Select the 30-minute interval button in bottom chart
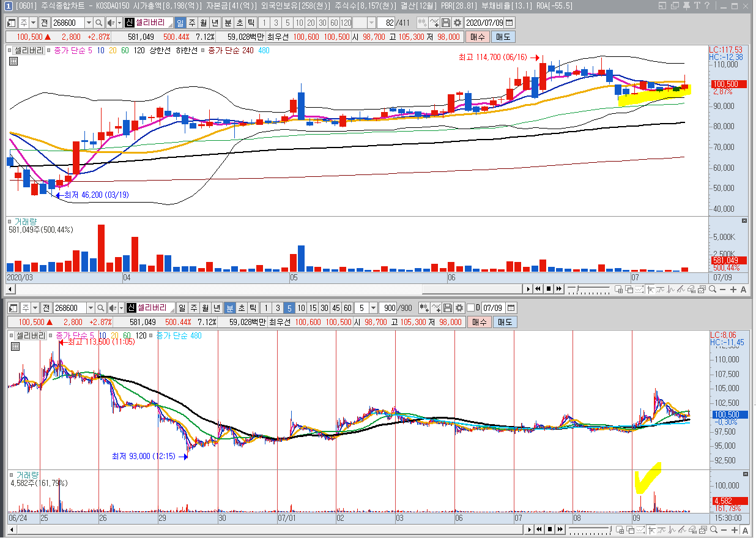 (x=324, y=307)
